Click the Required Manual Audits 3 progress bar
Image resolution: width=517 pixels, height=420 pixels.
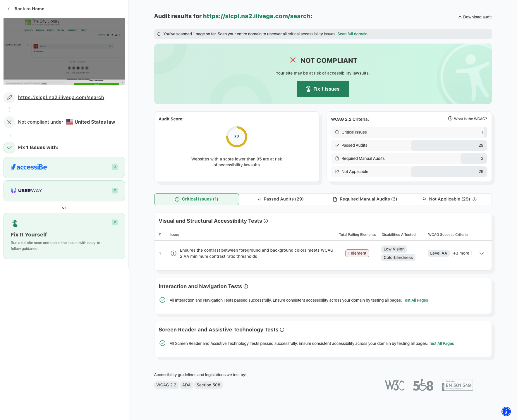point(474,158)
